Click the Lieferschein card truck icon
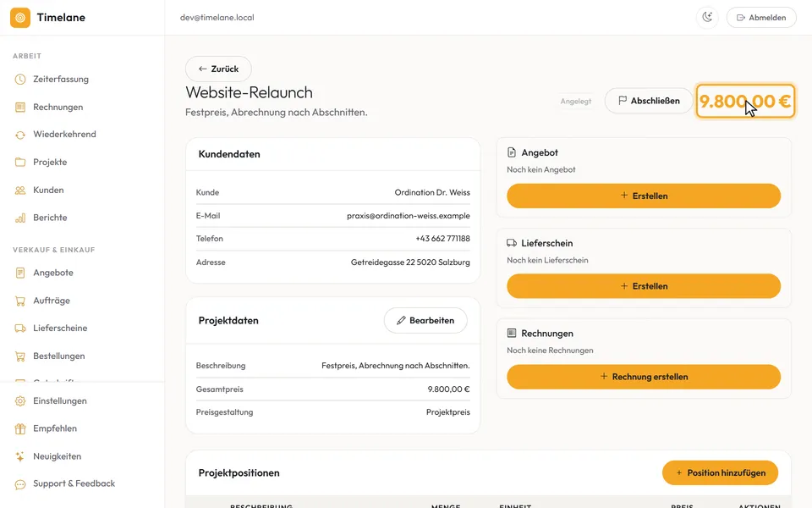Viewport: 812px width, 508px height. [512, 243]
